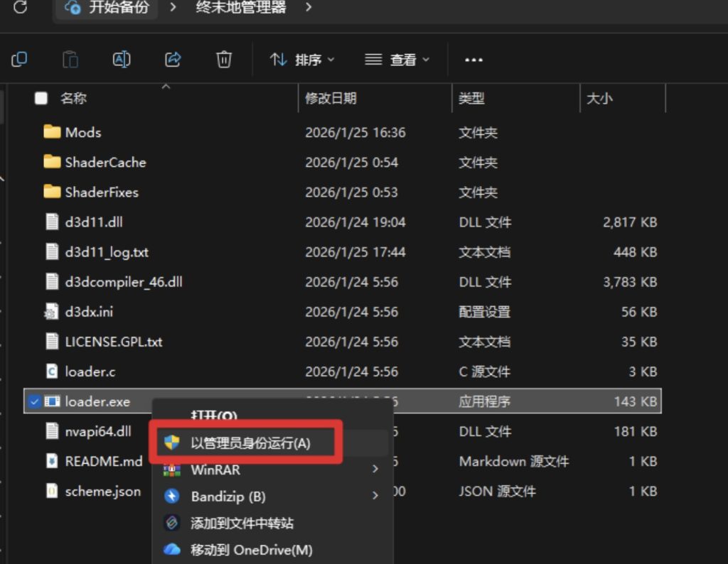Open the 查看 view dropdown
The height and width of the screenshot is (564, 728).
click(397, 60)
